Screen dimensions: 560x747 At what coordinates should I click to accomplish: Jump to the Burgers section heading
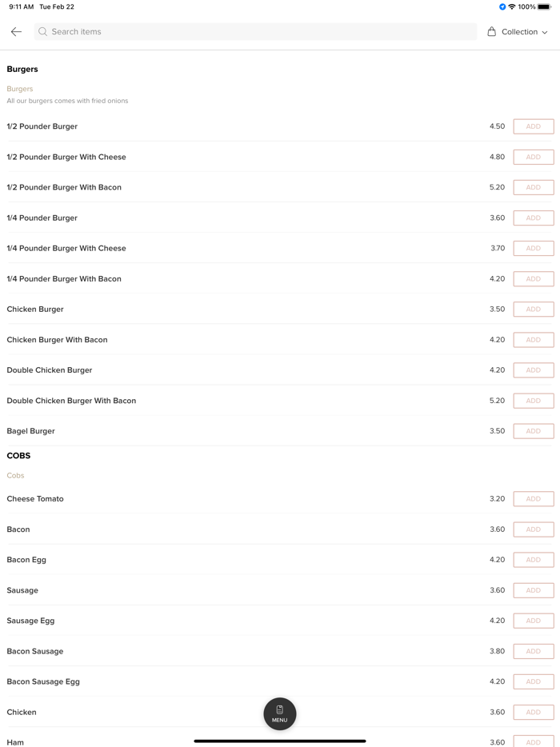click(22, 70)
